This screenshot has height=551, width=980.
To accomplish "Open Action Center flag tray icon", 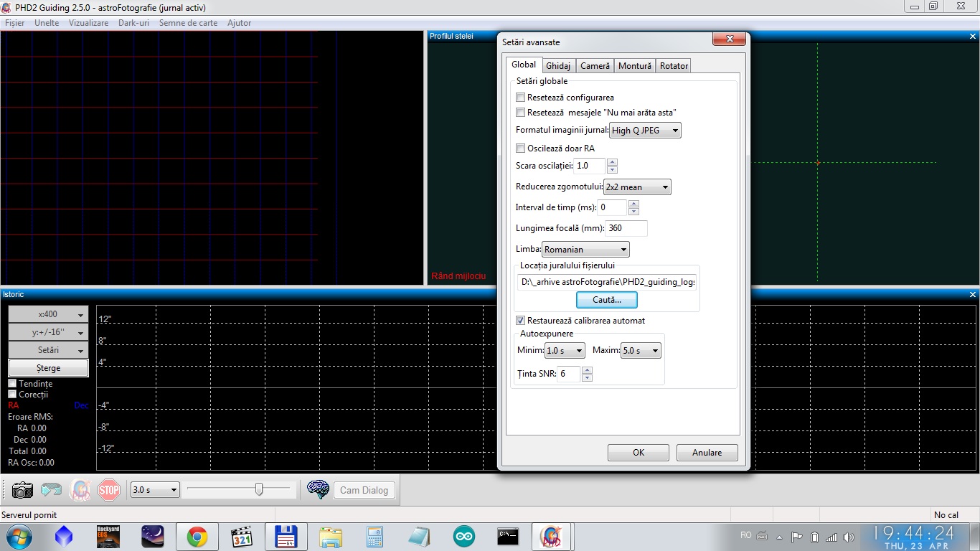I will 797,537.
